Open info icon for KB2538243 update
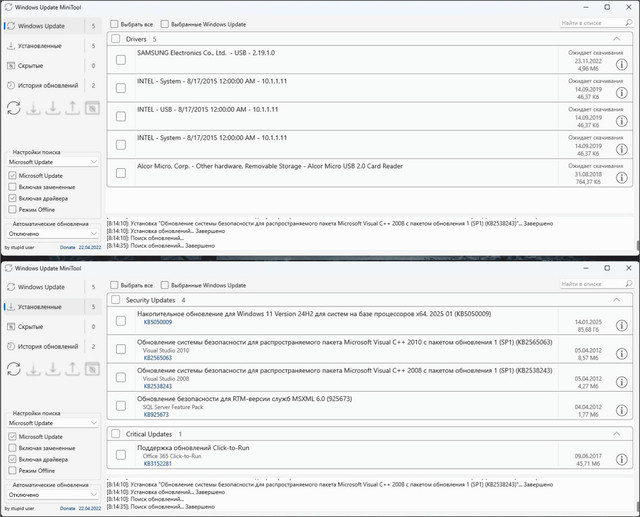 (x=621, y=382)
